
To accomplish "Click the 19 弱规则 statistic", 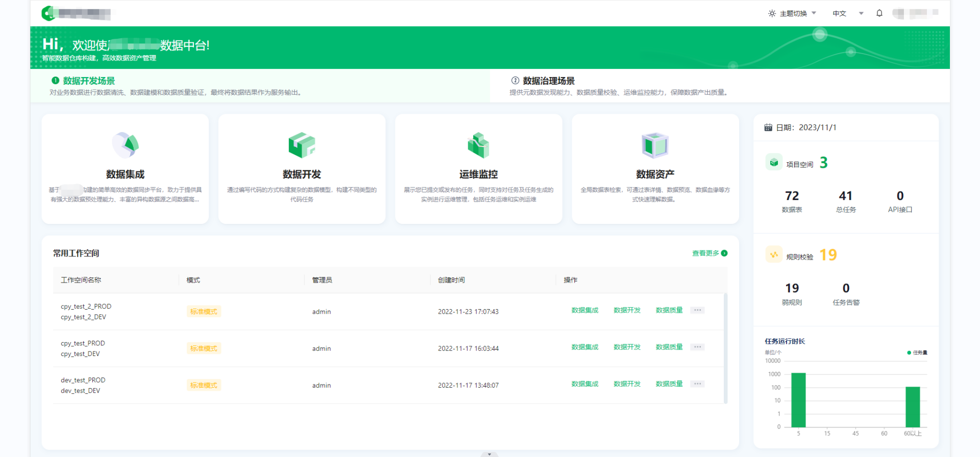I will 792,294.
